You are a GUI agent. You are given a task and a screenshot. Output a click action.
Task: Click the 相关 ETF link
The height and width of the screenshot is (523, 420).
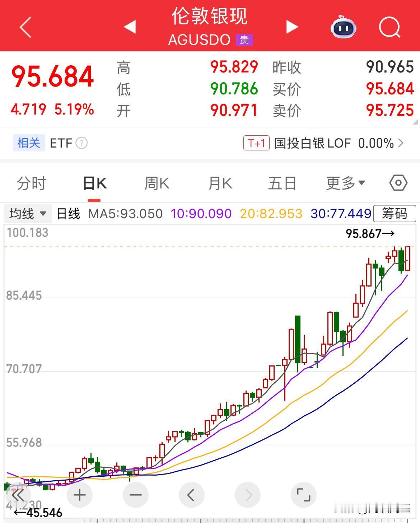(29, 143)
